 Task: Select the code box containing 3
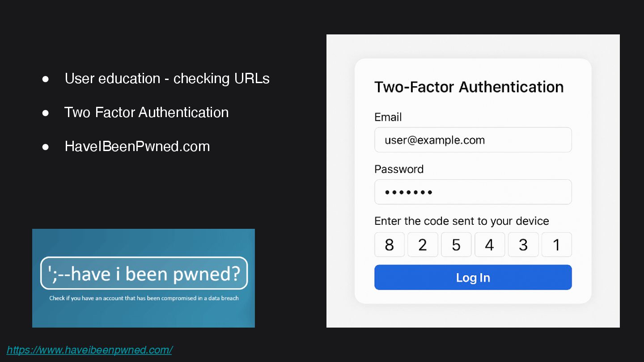point(523,245)
